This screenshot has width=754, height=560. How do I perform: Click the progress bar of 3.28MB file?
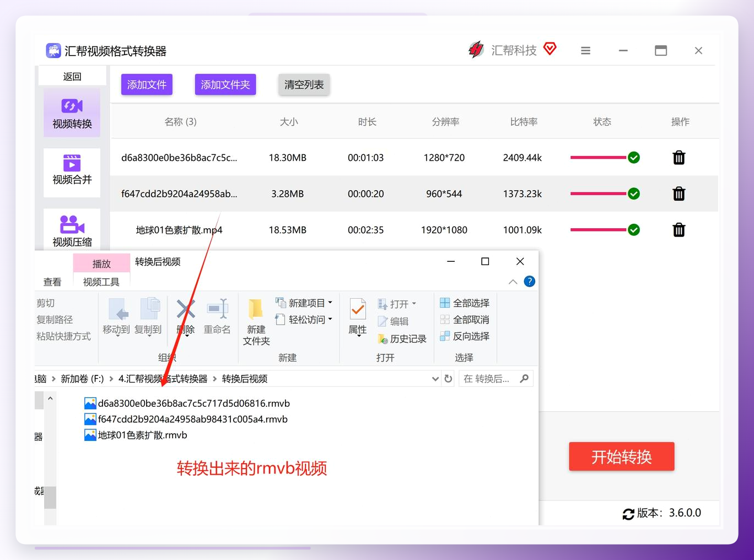pyautogui.click(x=599, y=193)
